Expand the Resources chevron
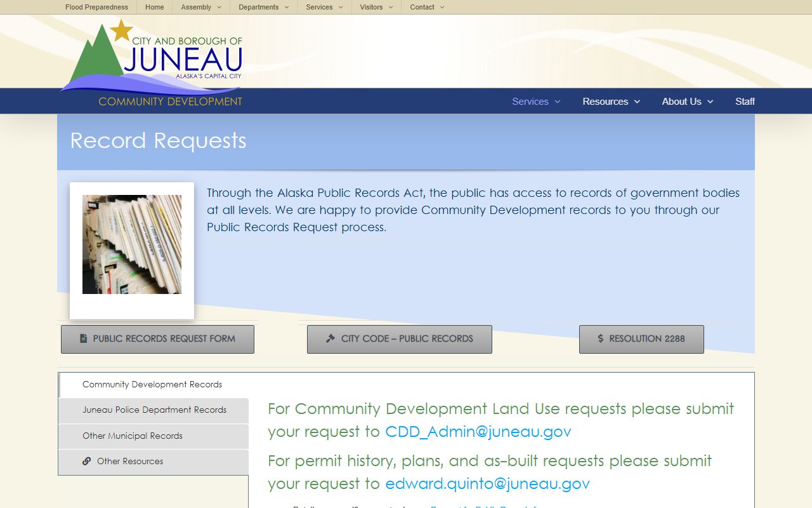This screenshot has height=508, width=812. tap(637, 102)
